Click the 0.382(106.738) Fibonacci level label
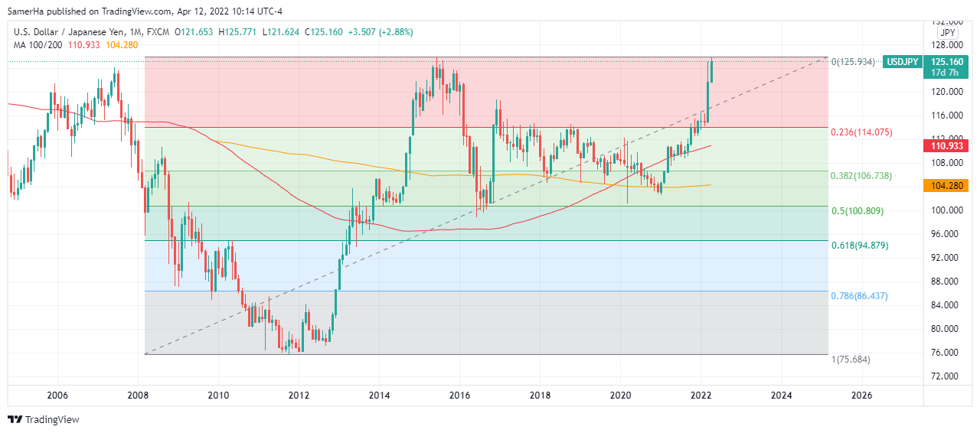Image resolution: width=980 pixels, height=433 pixels. [x=861, y=176]
